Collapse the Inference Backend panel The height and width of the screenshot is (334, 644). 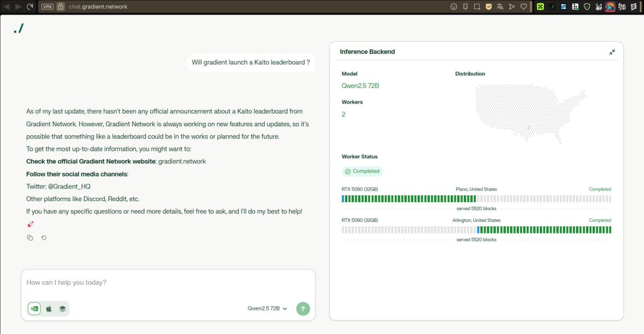click(612, 52)
